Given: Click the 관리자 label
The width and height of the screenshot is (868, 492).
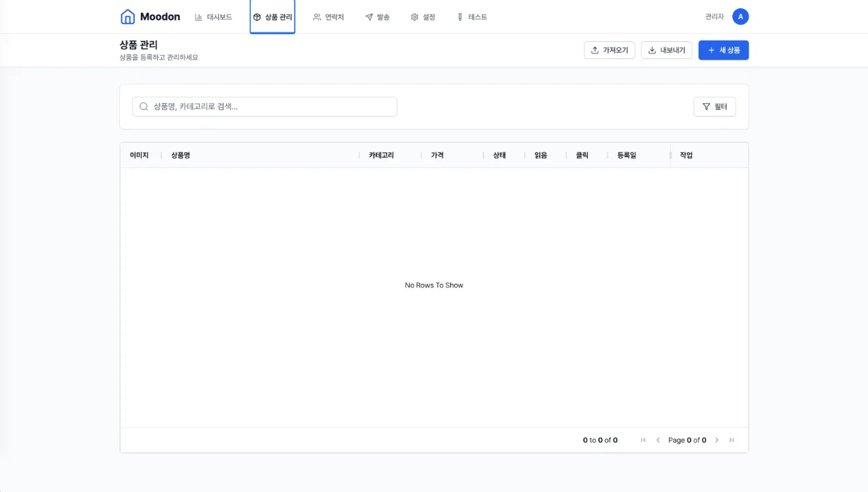Looking at the screenshot, I should pyautogui.click(x=715, y=17).
